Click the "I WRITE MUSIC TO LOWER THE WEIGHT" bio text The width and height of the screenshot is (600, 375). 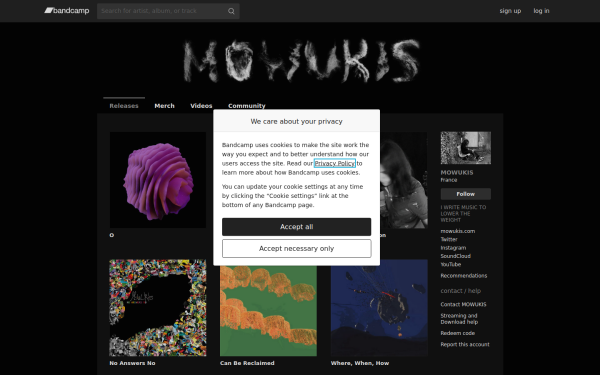coord(463,214)
